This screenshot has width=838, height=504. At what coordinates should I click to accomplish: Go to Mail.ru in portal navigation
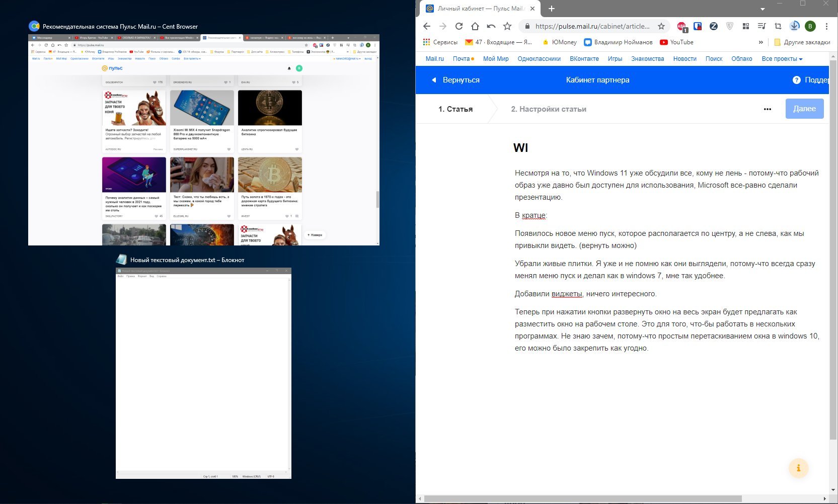point(435,59)
